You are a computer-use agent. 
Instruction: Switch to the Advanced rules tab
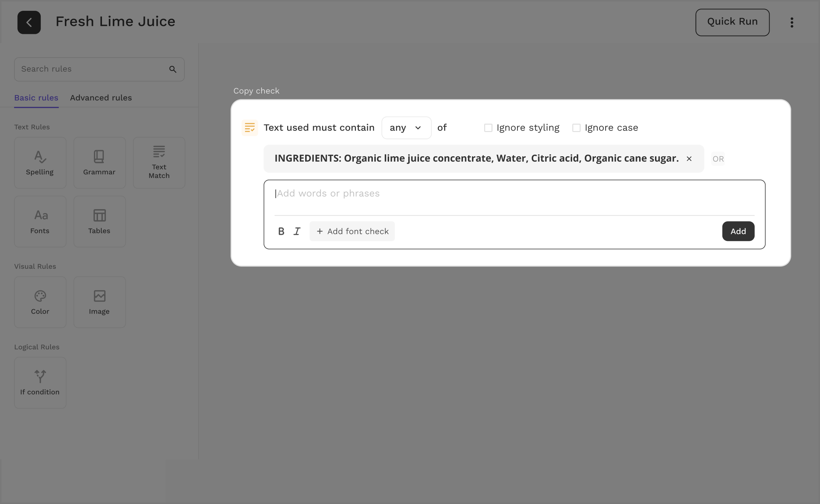click(101, 98)
